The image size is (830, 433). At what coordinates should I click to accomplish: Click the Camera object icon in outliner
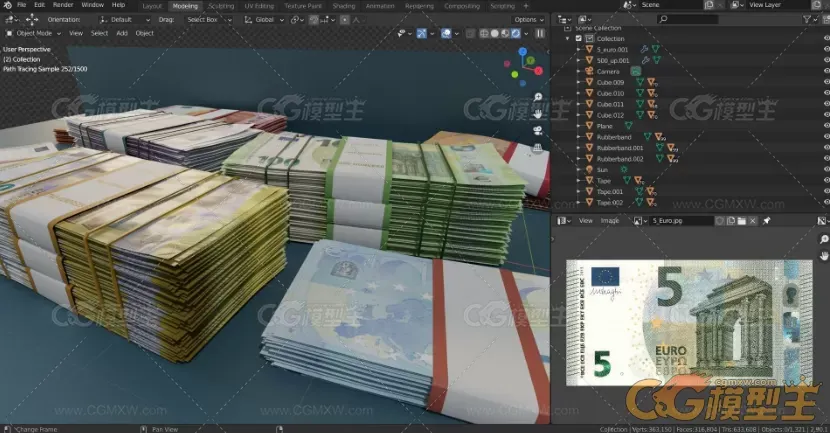589,71
